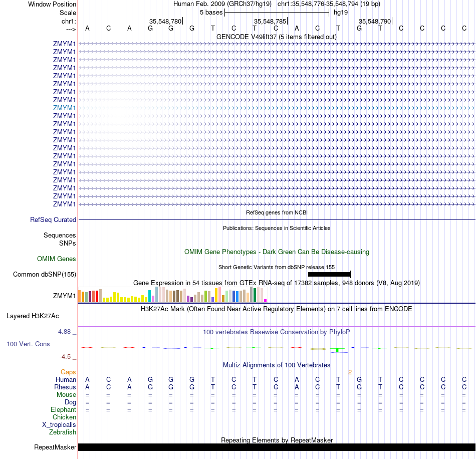Viewport: 476px width, 459px height.
Task: Select the Human alignment row label
Action: [x=66, y=379]
